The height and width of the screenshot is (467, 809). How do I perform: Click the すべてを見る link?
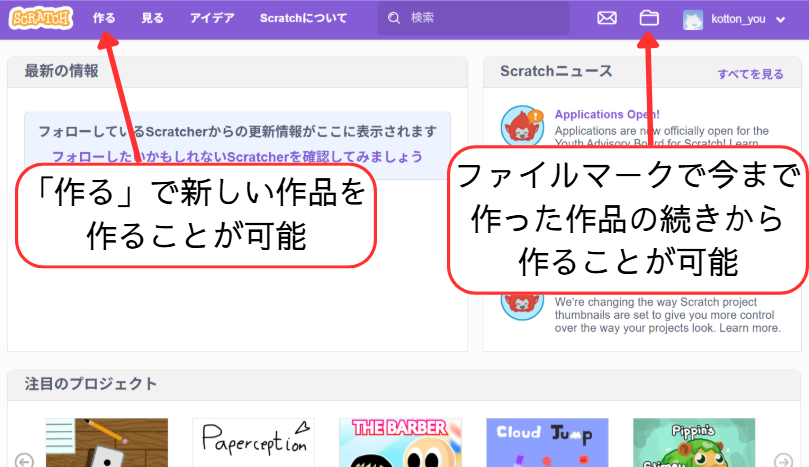click(750, 74)
